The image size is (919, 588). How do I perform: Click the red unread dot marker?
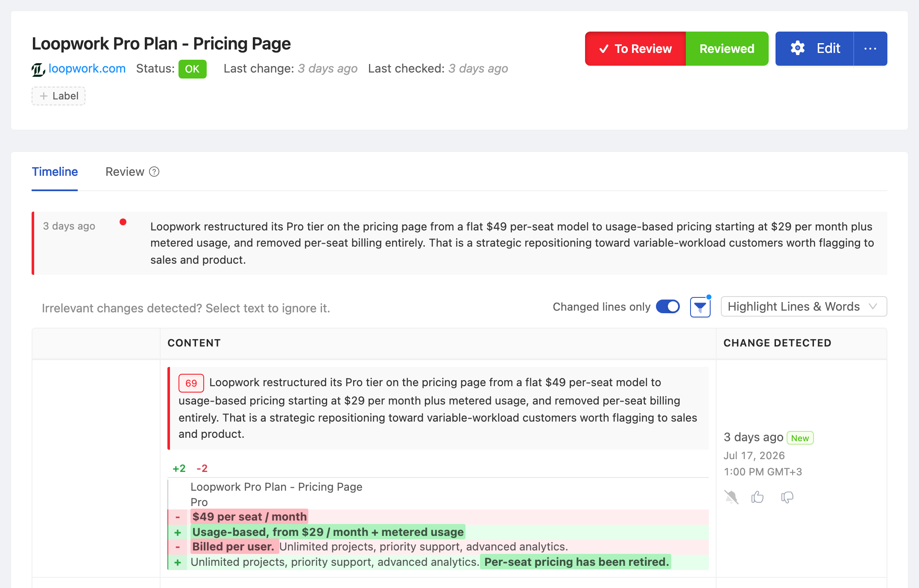point(123,222)
